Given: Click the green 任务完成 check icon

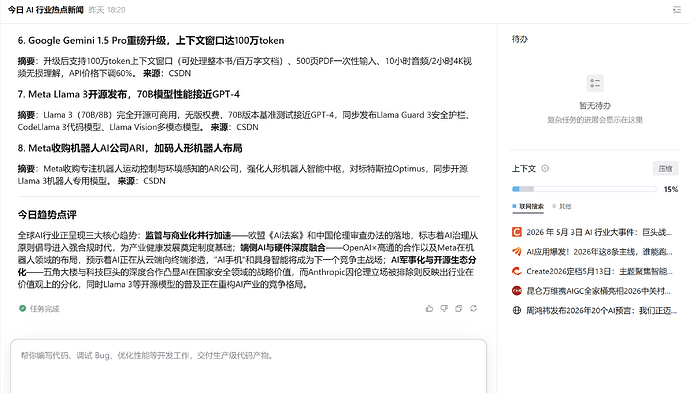Looking at the screenshot, I should pyautogui.click(x=22, y=309).
